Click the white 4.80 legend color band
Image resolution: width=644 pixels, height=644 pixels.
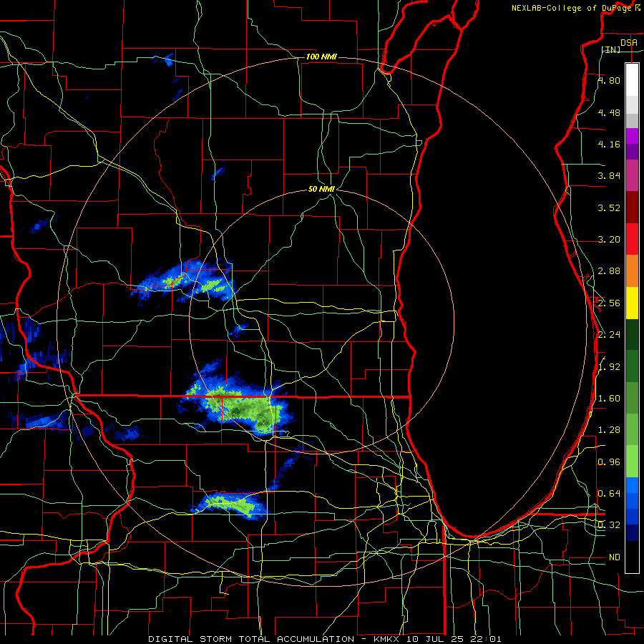point(632,80)
